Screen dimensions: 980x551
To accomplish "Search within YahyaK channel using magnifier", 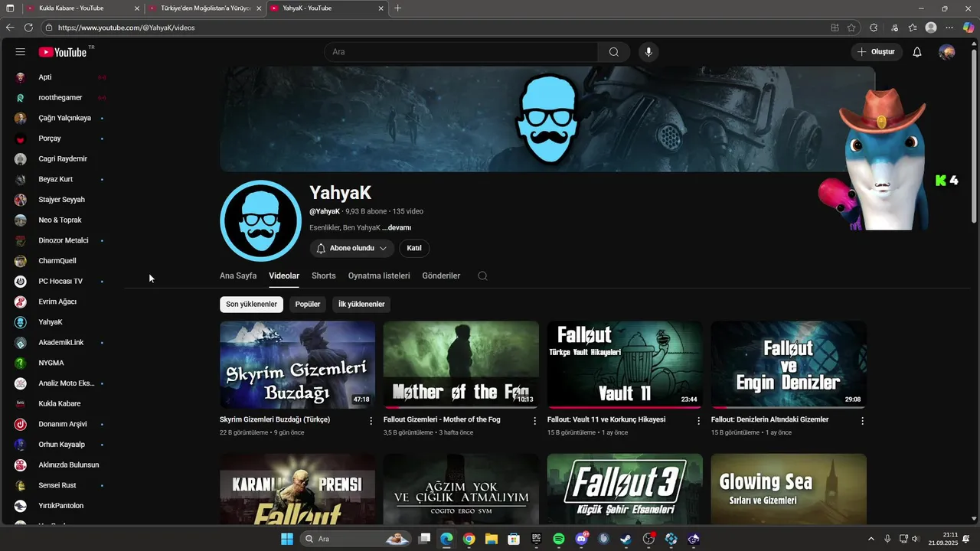I will coord(482,275).
